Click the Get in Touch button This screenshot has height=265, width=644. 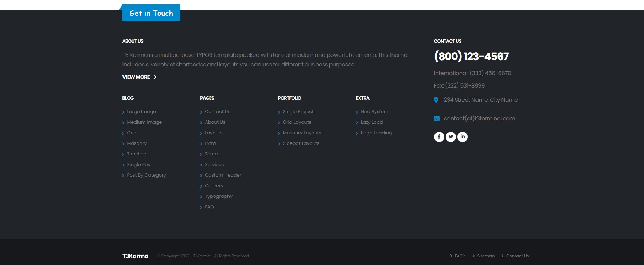click(151, 13)
